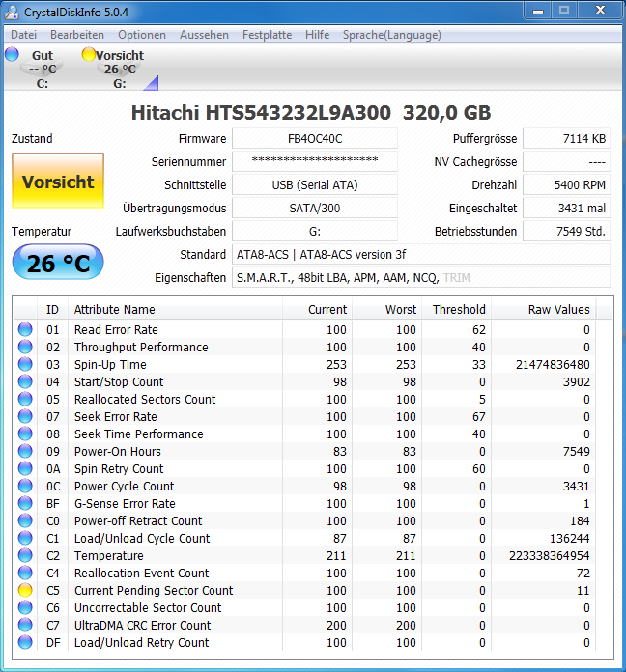The width and height of the screenshot is (626, 672).
Task: Click the status orb for Start/Stop Count
Action: (25, 381)
